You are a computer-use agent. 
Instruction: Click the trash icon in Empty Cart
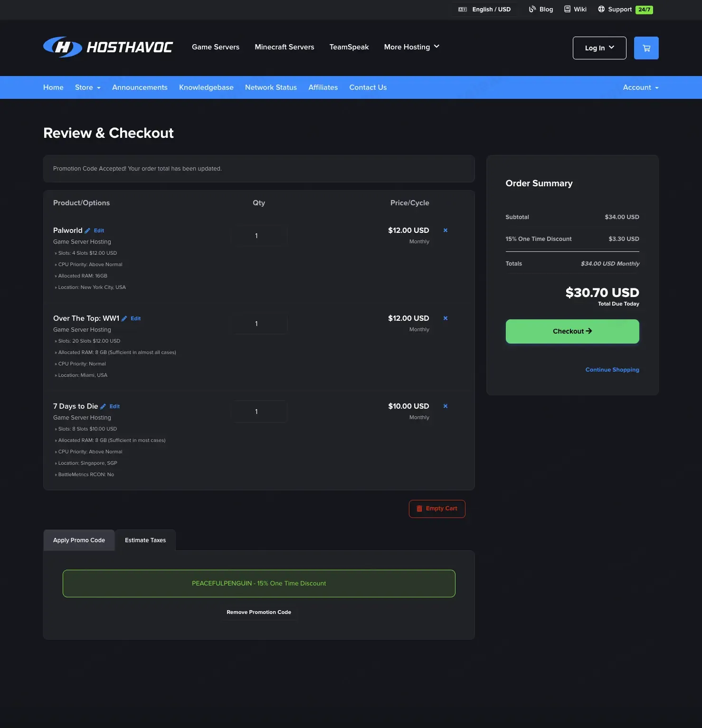[419, 508]
